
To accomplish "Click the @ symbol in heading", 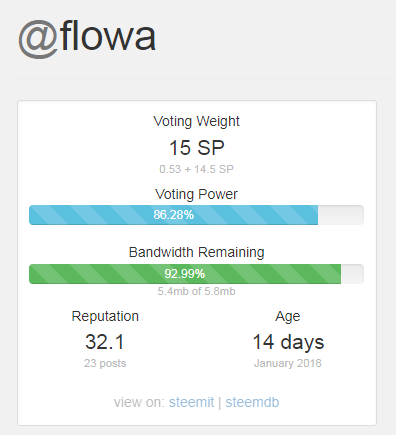I will click(39, 39).
